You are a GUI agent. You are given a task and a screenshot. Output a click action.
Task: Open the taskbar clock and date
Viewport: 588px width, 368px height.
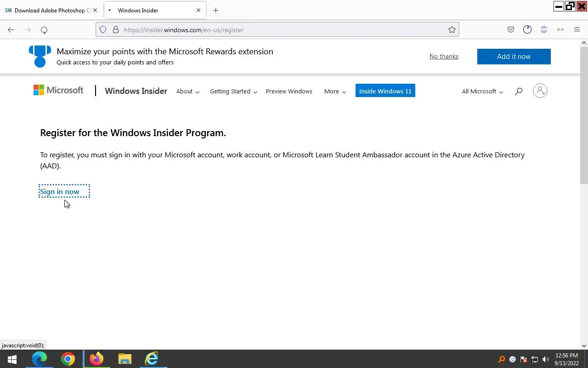tap(566, 359)
